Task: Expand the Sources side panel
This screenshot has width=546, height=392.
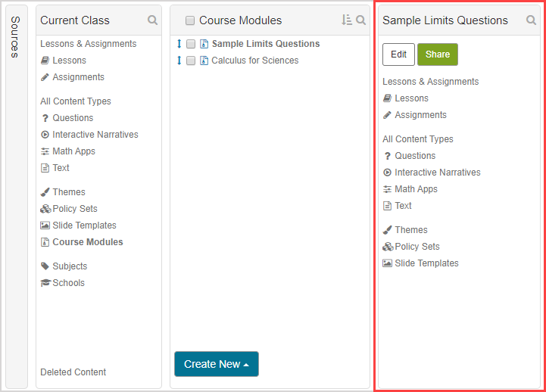Action: [16, 37]
